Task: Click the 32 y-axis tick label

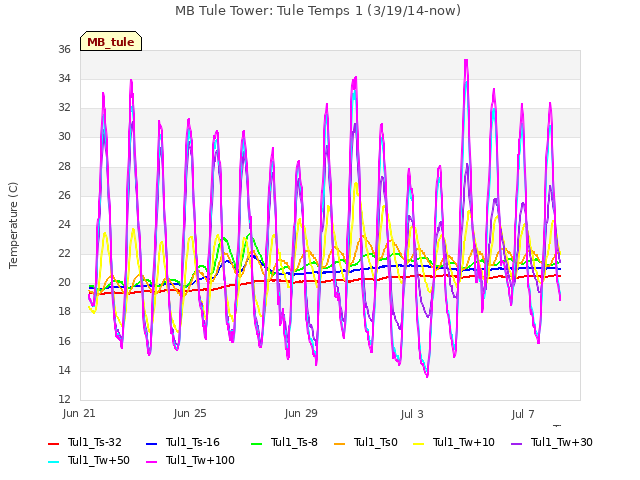Action: [x=64, y=108]
